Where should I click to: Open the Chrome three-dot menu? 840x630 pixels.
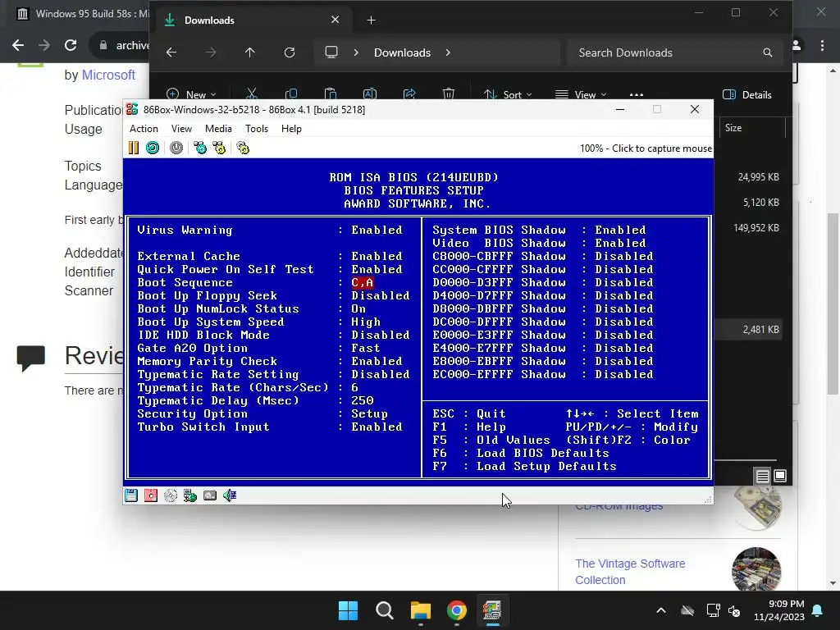coord(822,46)
